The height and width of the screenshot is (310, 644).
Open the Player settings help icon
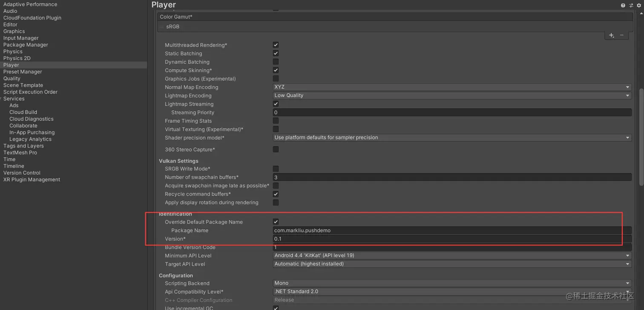(x=623, y=5)
